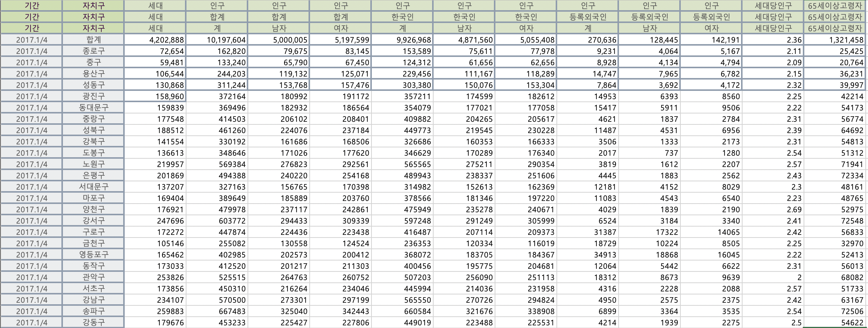This screenshot has width=868, height=328.
Task: Select 노원구 Korean male count 275211
Action: click(464, 164)
